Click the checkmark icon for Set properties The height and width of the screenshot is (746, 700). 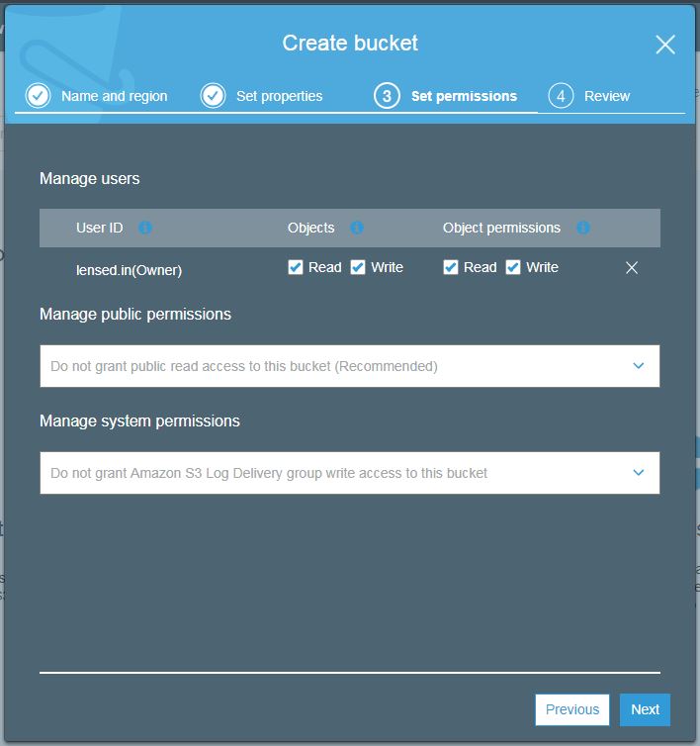[x=213, y=96]
